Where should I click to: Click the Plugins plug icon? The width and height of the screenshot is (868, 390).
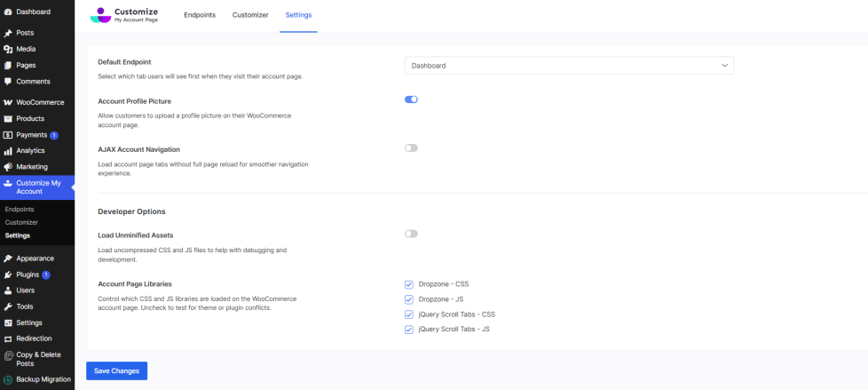[x=8, y=275]
